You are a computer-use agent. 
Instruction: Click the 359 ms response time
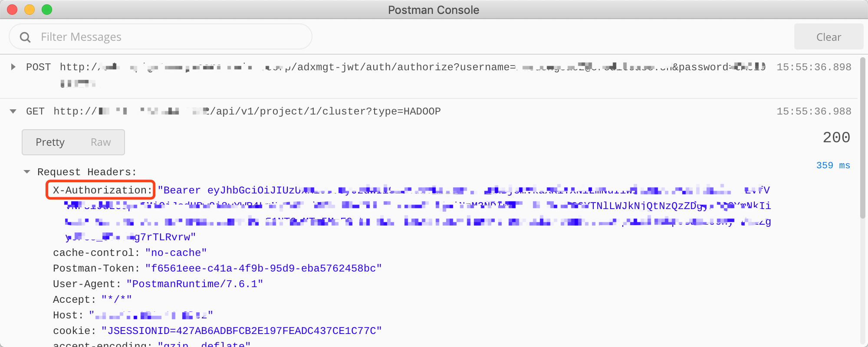point(833,165)
